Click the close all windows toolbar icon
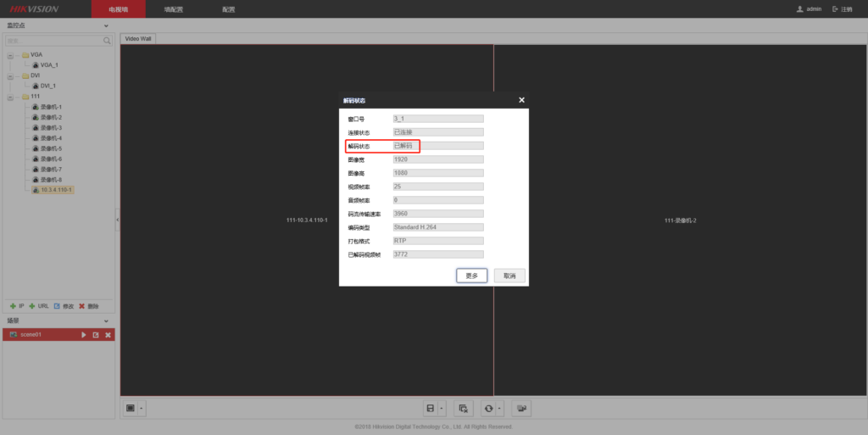 coord(463,409)
